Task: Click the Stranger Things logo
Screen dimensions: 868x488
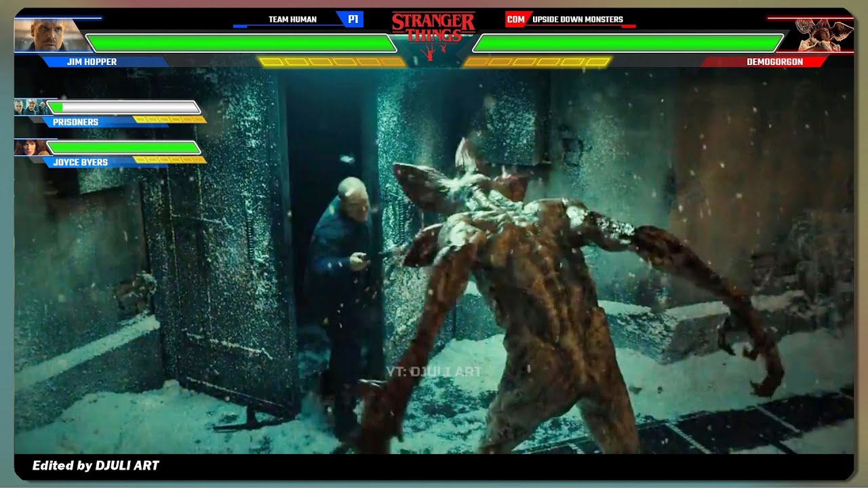Action: coord(433,35)
